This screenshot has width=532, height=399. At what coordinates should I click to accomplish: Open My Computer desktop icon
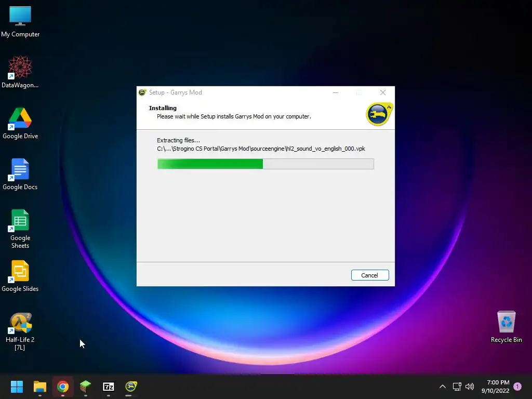(x=20, y=21)
